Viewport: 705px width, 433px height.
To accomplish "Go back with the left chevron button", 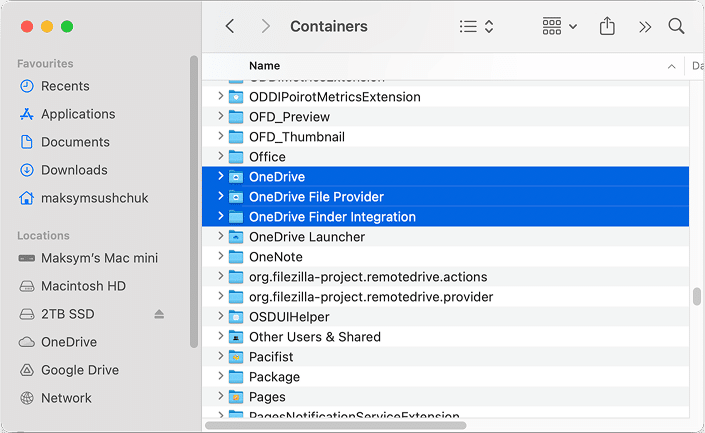I will [230, 26].
